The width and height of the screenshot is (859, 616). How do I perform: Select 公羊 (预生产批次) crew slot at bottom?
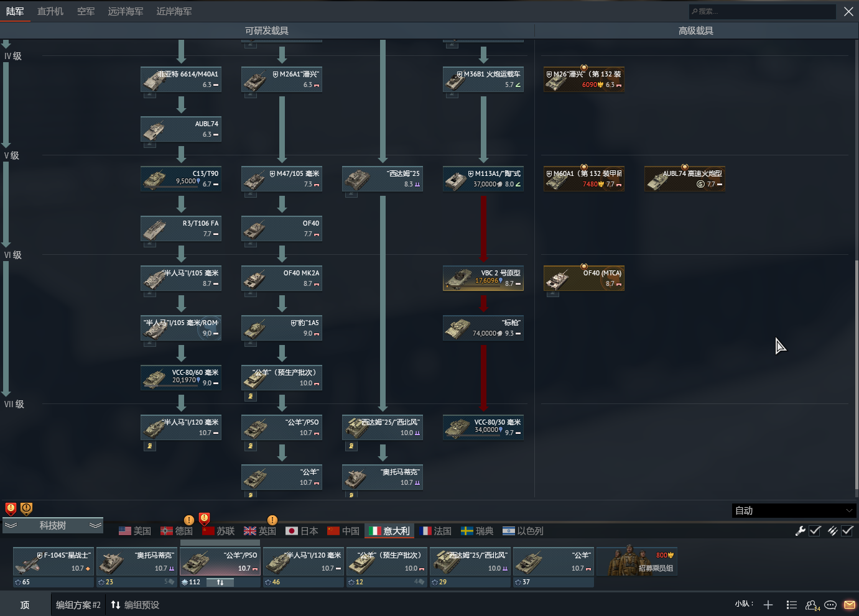point(387,562)
